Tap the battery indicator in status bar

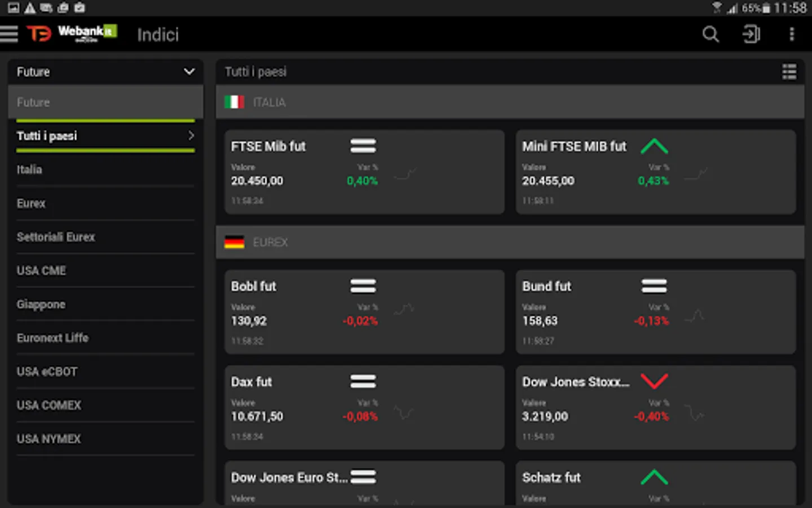[766, 8]
